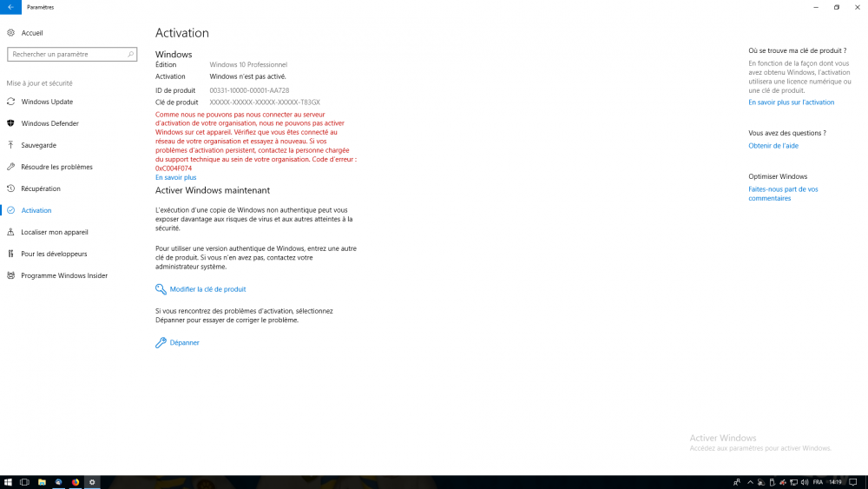868x489 pixels.
Task: Minimize the Paramètres window
Action: coord(815,7)
